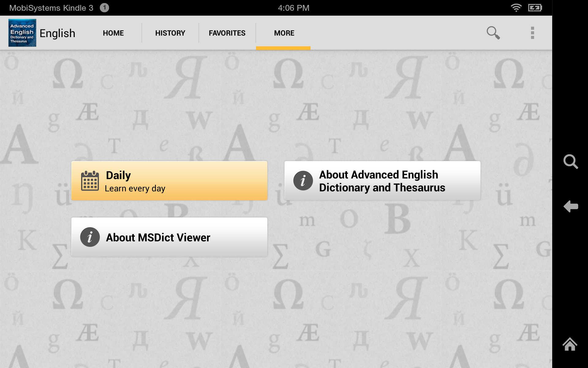Screen dimensions: 588x368
Task: Select the highlighted MORE tab
Action: [283, 33]
